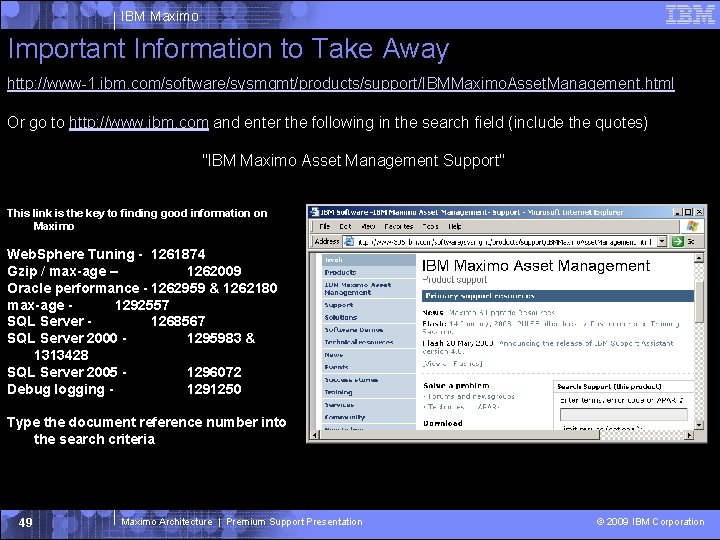Open the File menu in Internet Explorer
Viewport: 720px width, 540px height.
coord(325,226)
